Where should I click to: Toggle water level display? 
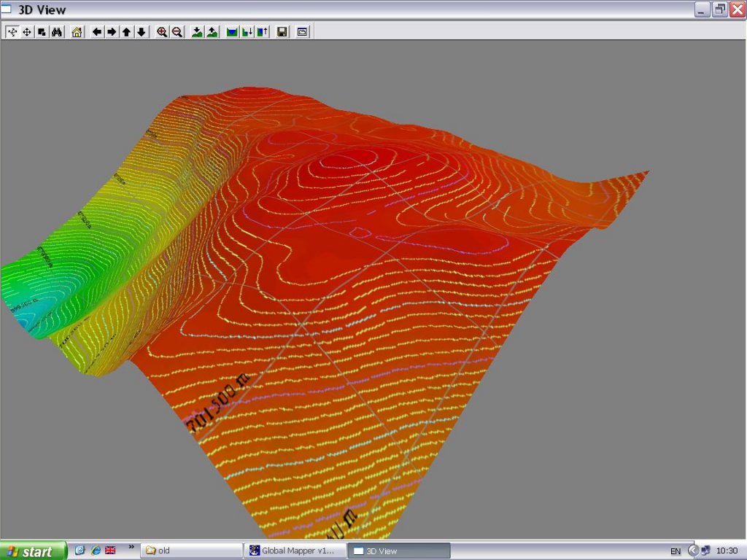(232, 32)
